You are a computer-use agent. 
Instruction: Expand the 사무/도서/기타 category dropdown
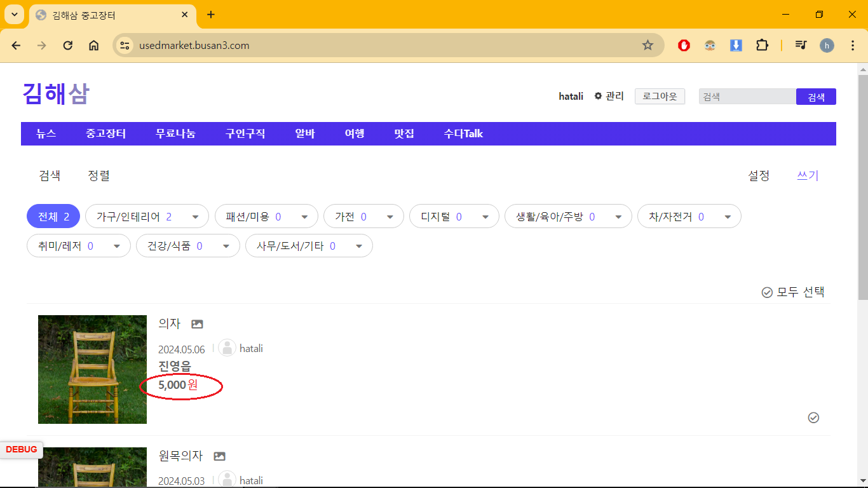[x=360, y=246]
